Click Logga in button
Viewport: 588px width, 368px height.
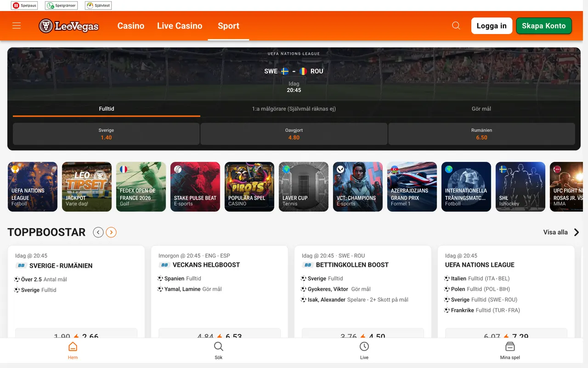tap(492, 26)
